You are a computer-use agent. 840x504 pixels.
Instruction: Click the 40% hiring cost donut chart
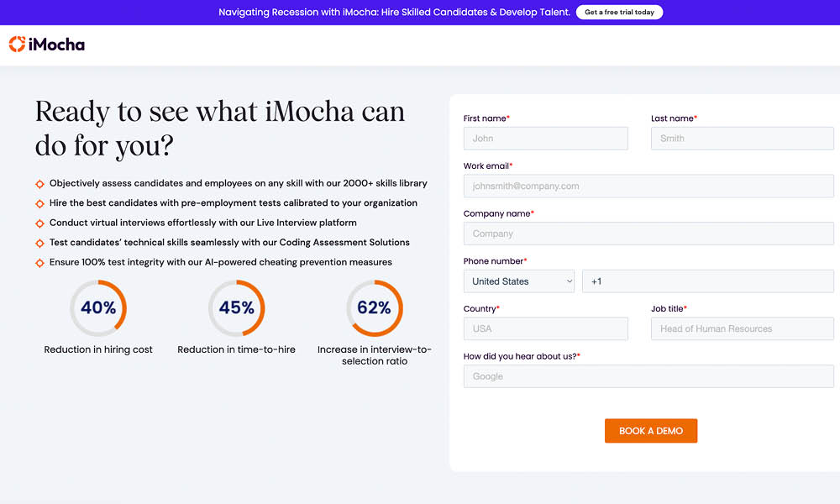98,308
